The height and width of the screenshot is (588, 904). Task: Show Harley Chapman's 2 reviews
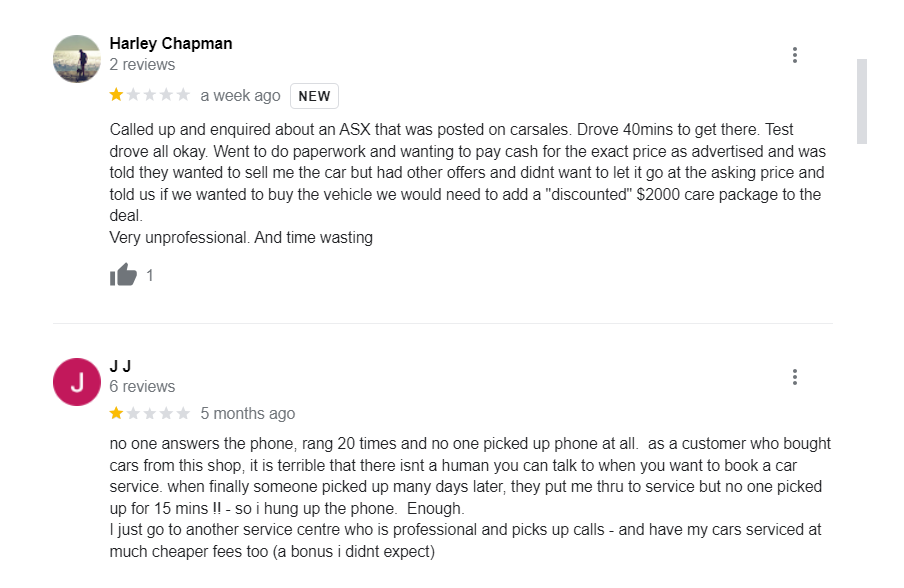pos(142,65)
